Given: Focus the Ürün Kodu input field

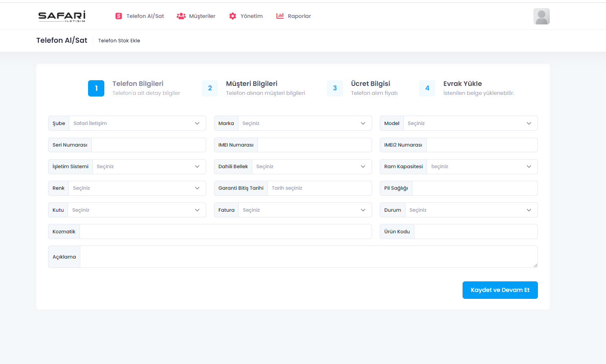Looking at the screenshot, I should click(476, 232).
